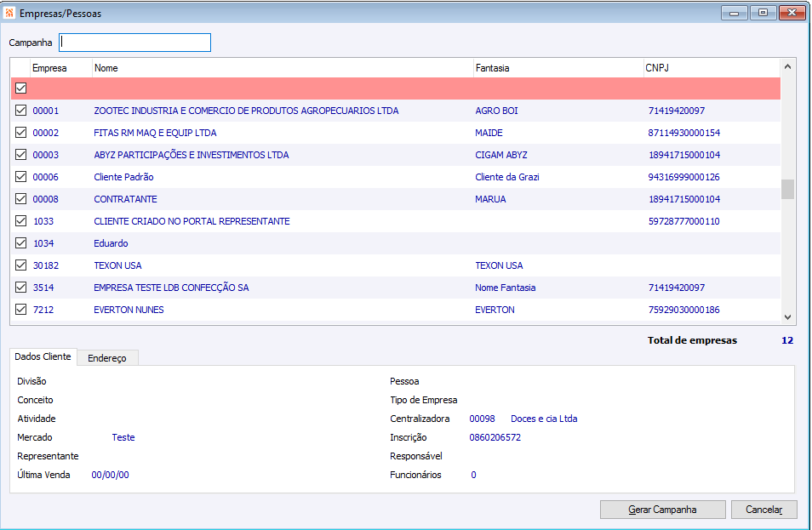Viewport: 812px width, 530px height.
Task: Select the Dados Cliente tab
Action: [43, 356]
